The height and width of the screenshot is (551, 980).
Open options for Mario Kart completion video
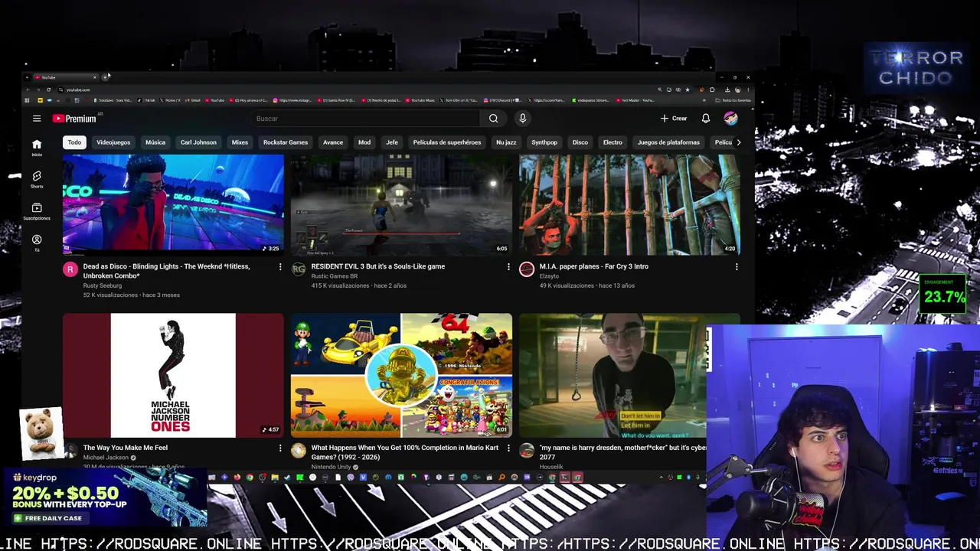tap(508, 448)
